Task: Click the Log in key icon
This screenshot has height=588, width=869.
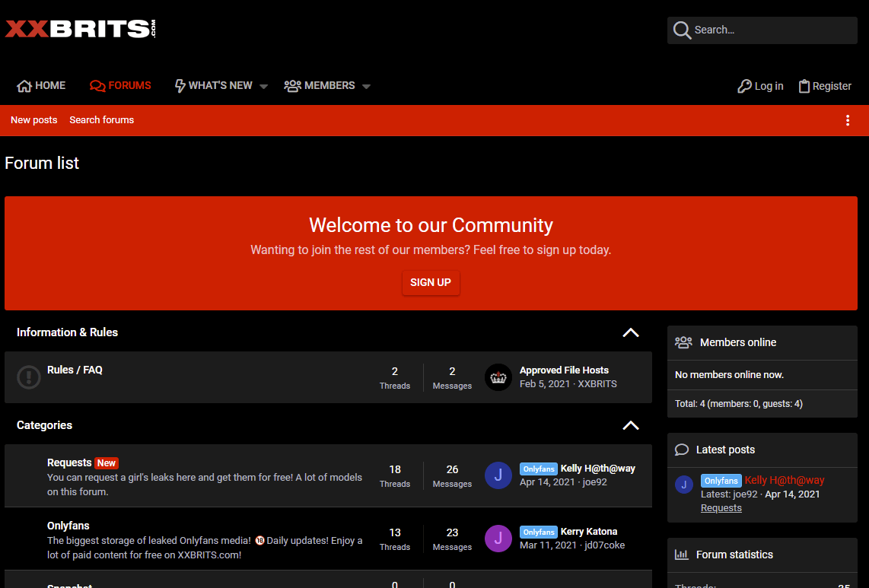Action: pyautogui.click(x=744, y=86)
